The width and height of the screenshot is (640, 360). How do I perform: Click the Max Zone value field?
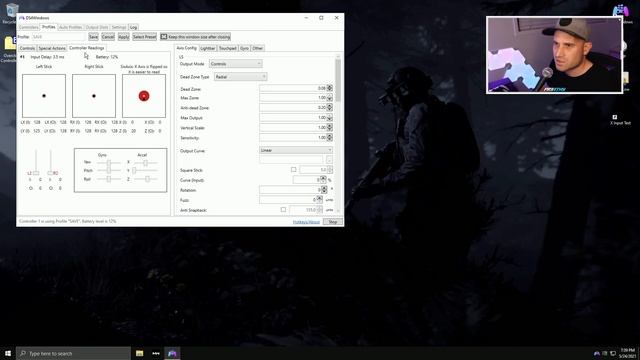coord(293,98)
